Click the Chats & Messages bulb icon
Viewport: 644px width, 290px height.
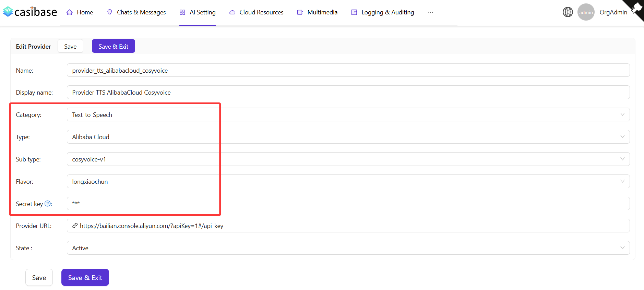click(x=110, y=12)
